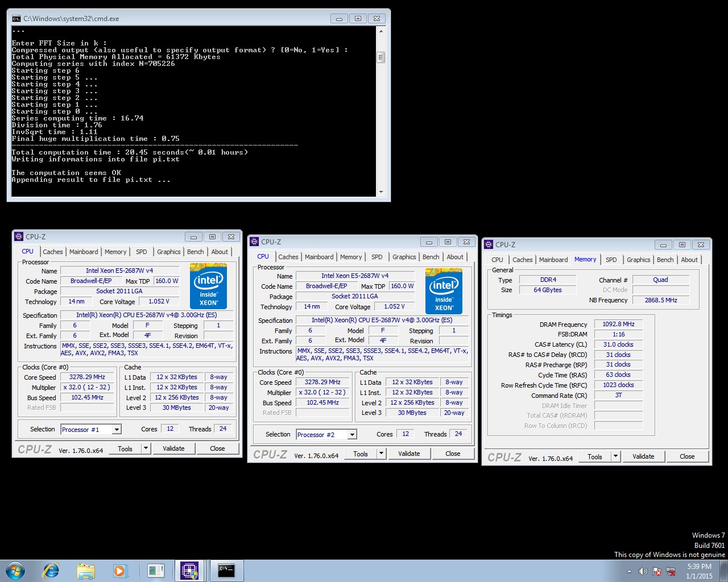Open Graphics tab in Processor #2 window

tap(404, 257)
